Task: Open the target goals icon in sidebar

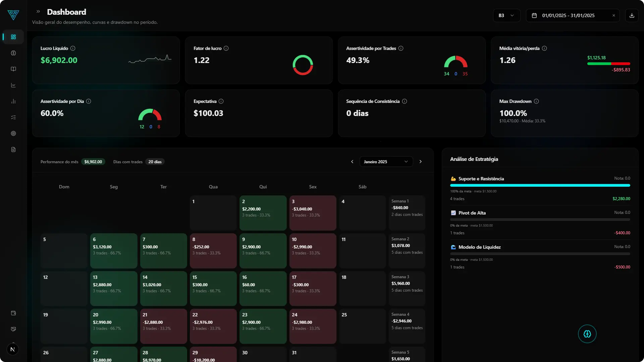Action: [x=13, y=133]
